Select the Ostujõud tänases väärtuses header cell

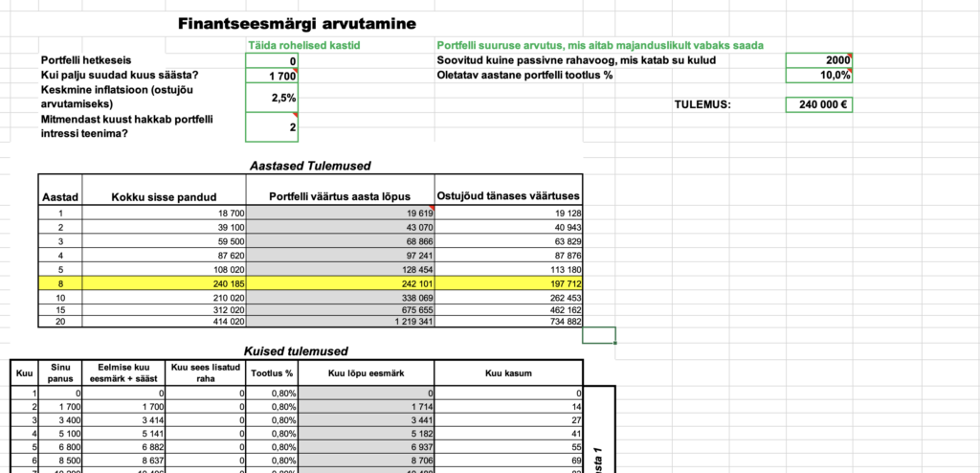[x=508, y=196]
